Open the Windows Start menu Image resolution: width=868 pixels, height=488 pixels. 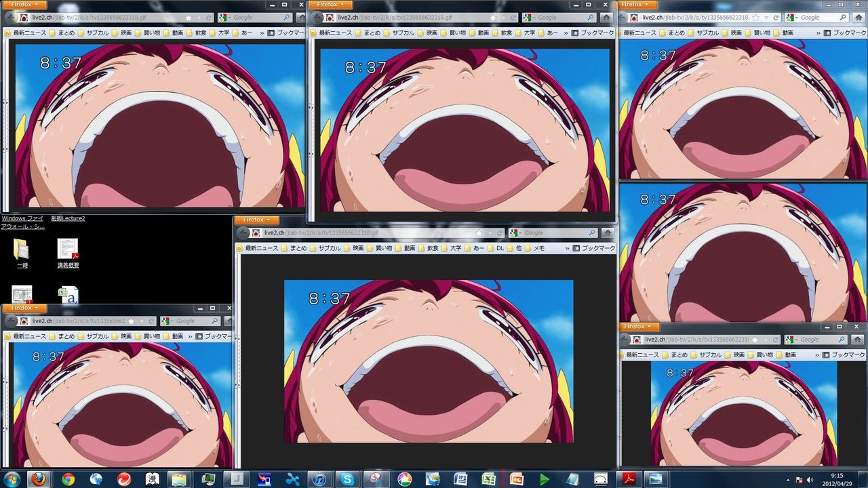pos(12,479)
